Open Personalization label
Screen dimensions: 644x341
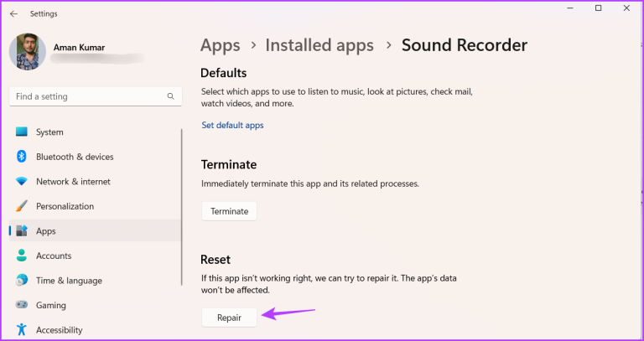pyautogui.click(x=65, y=206)
